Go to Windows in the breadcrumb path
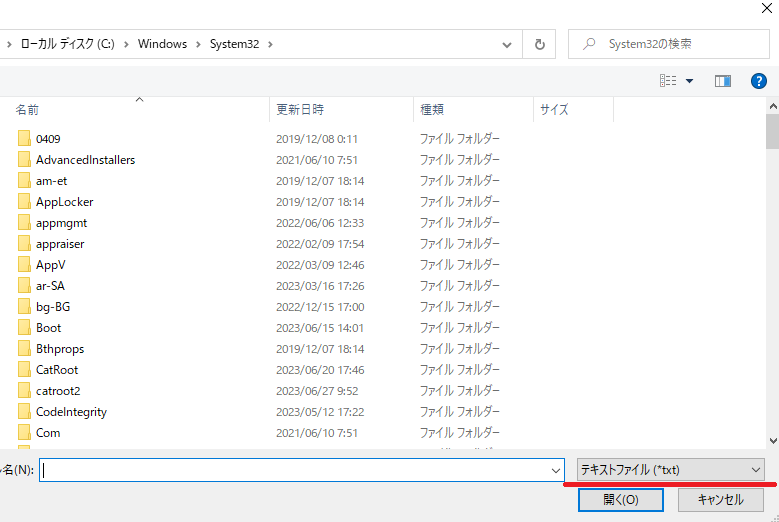 pos(162,44)
